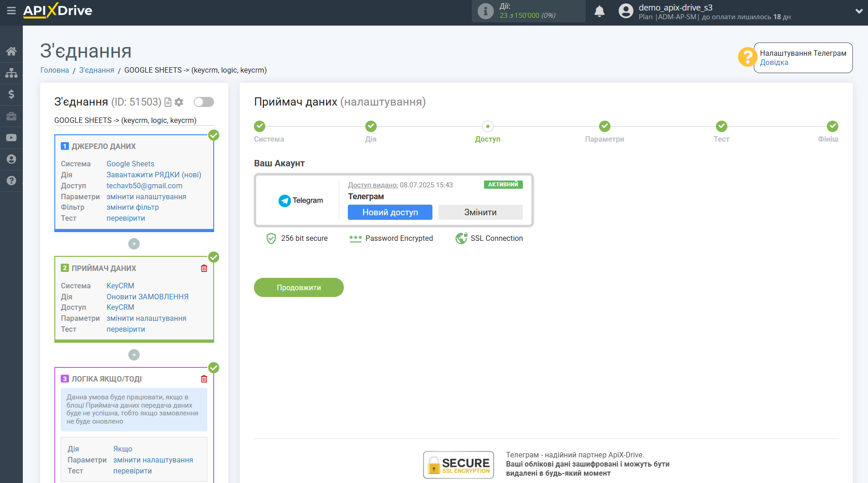
Task: Click green checkmark on logic block
Action: [214, 368]
